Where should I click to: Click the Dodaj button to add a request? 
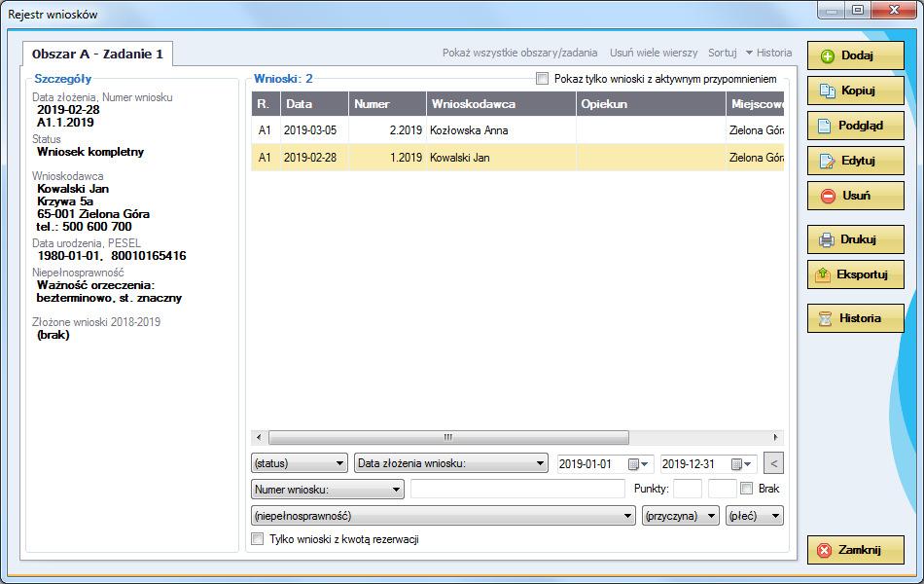[x=855, y=55]
